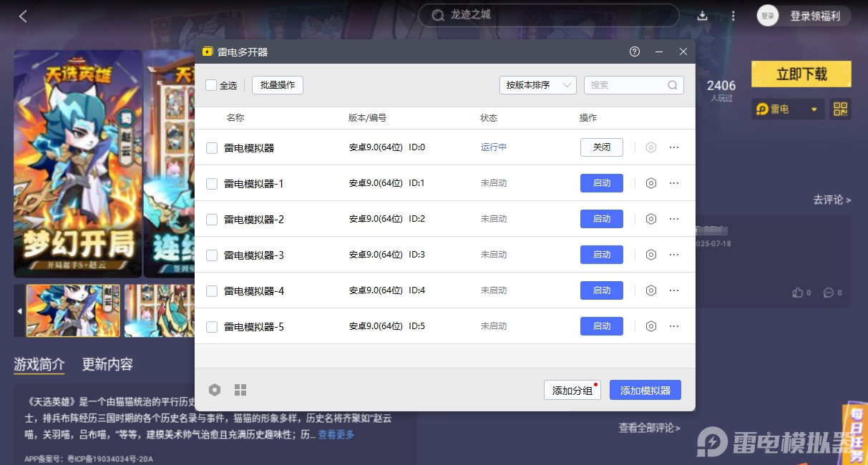
Task: Check the 全选 select-all checkbox
Action: click(x=211, y=85)
